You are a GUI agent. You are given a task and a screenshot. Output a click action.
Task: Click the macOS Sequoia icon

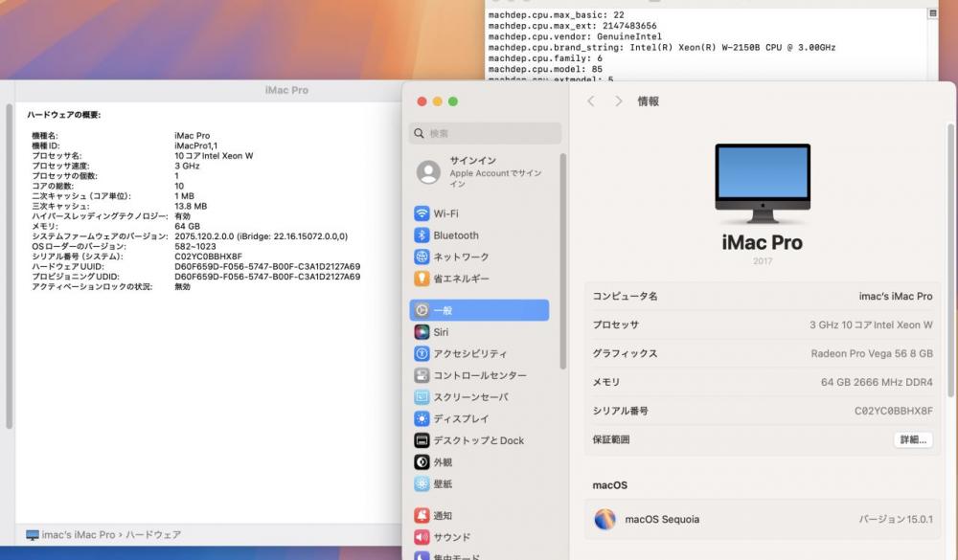604,519
